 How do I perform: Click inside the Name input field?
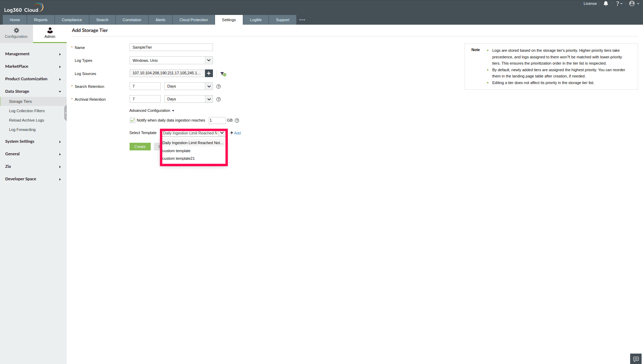[171, 47]
